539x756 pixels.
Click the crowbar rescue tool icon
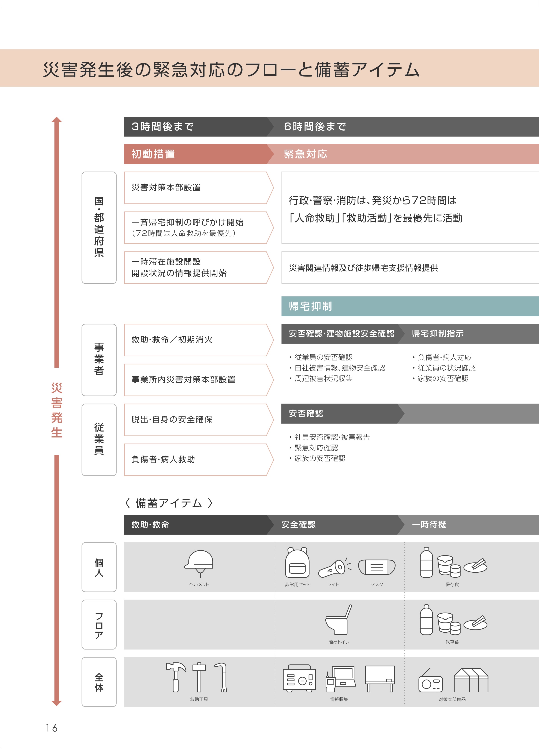(x=221, y=677)
